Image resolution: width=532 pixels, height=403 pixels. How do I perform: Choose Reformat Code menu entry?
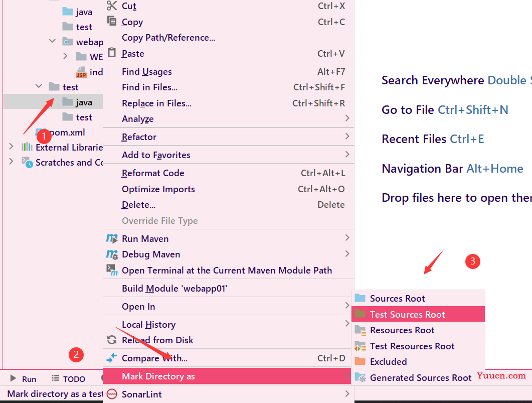point(228,173)
